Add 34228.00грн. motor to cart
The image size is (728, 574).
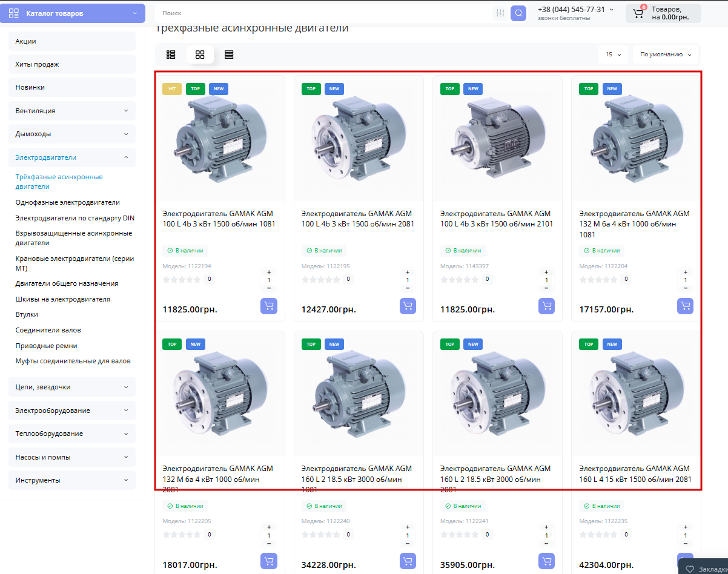tap(408, 561)
